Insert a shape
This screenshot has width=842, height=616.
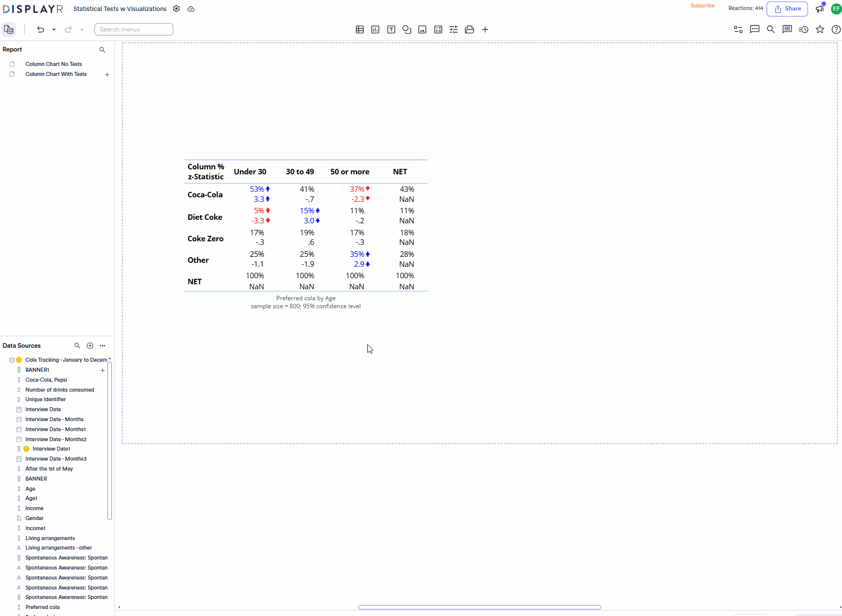(407, 29)
